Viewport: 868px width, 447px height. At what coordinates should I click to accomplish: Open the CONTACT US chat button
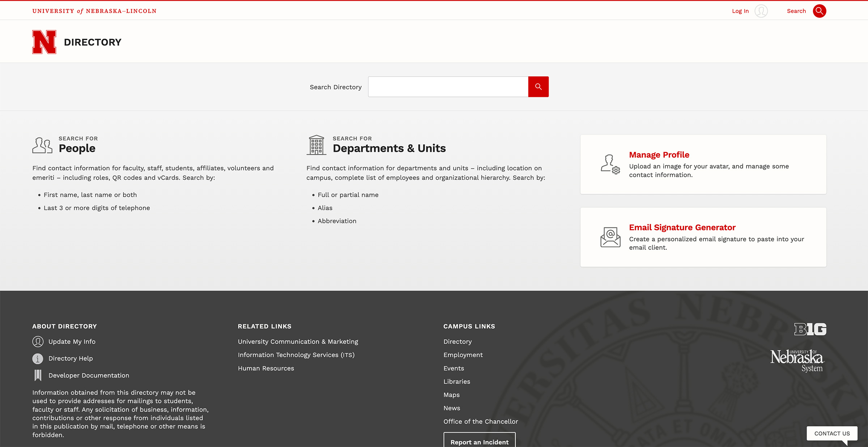pos(832,433)
